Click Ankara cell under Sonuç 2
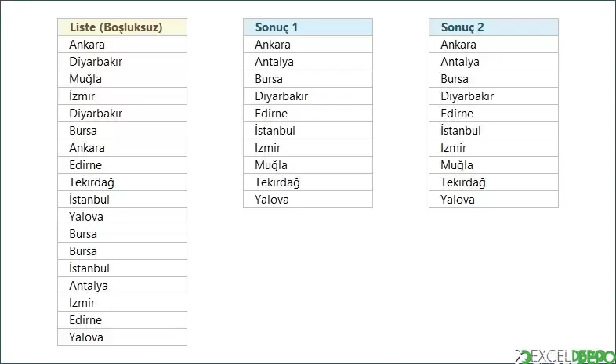Screen dimensions: 616x364 click(x=494, y=45)
